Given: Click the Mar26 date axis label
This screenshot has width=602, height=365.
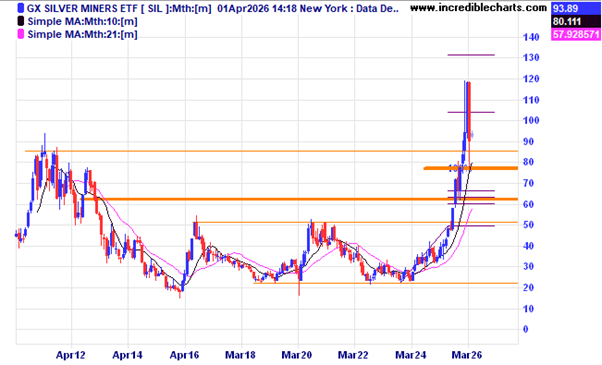Looking at the screenshot, I should coord(467,355).
